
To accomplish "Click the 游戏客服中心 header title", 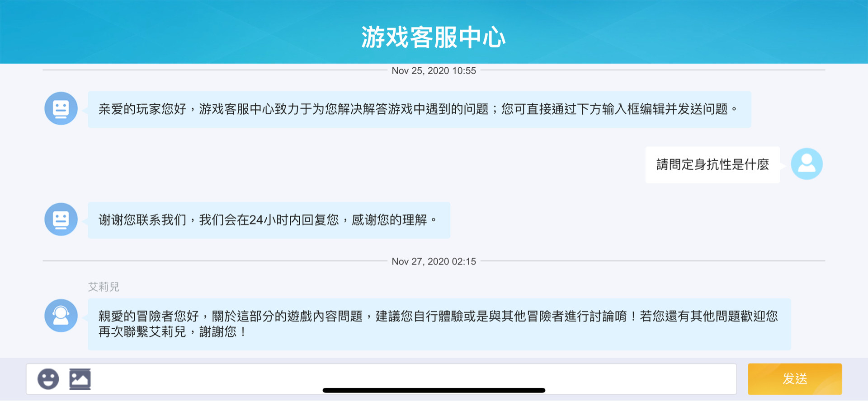I will pos(433,37).
